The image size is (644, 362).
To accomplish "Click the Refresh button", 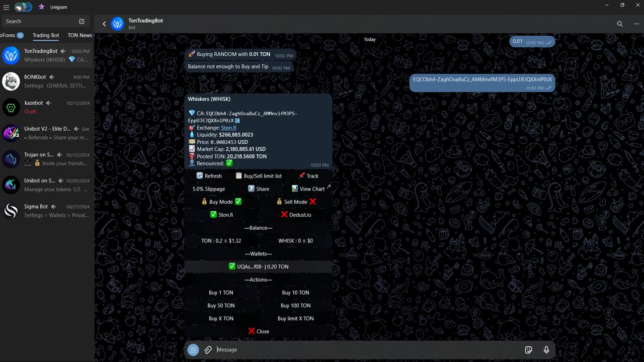I will click(209, 176).
